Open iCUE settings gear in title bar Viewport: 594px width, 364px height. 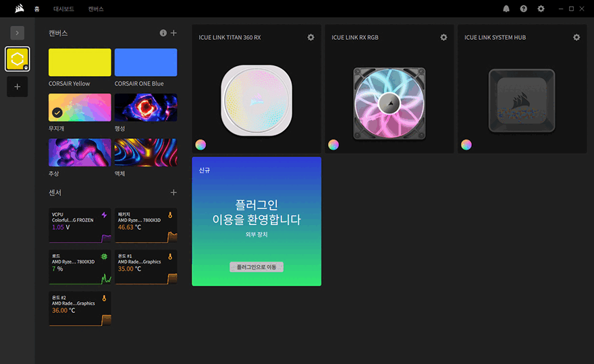tap(541, 9)
